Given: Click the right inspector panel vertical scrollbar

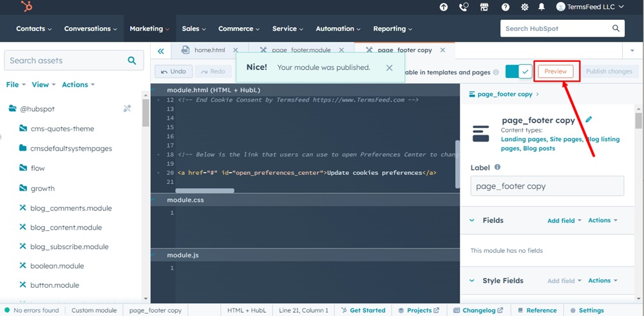Looking at the screenshot, I should point(638,120).
